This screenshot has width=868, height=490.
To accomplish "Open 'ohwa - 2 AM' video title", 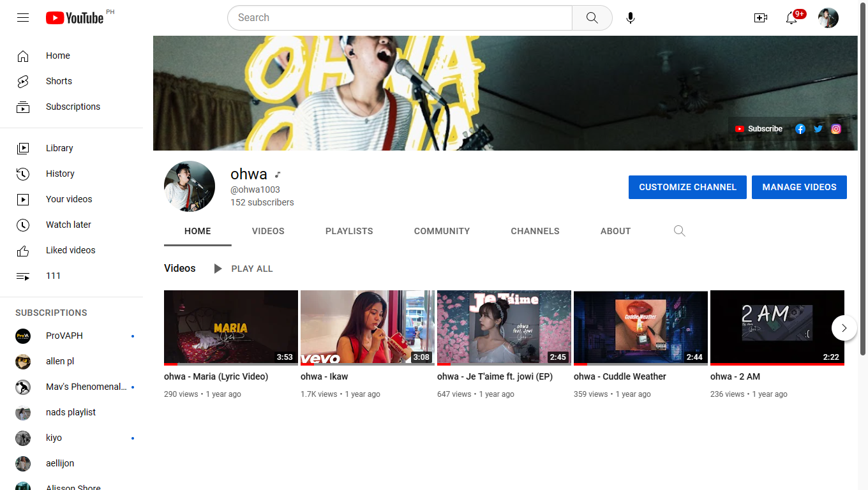I will [735, 376].
